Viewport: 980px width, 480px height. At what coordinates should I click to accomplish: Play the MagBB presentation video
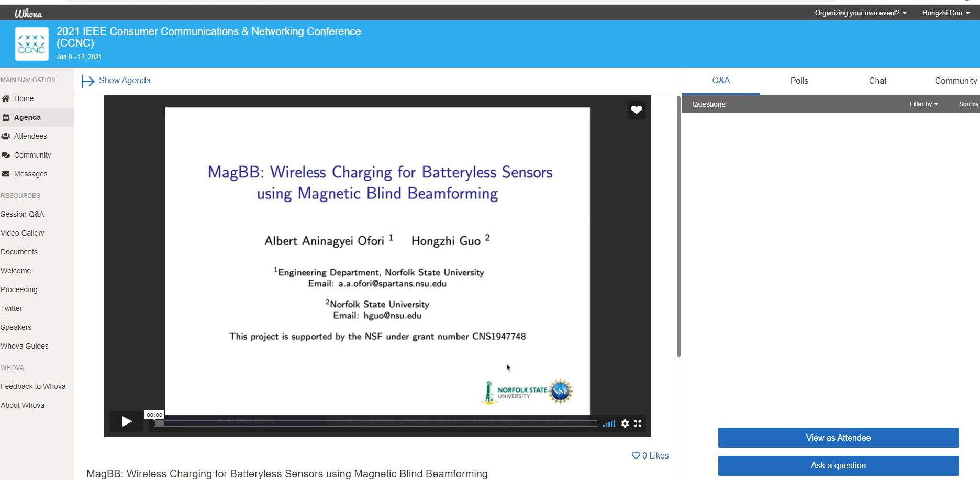(x=126, y=421)
